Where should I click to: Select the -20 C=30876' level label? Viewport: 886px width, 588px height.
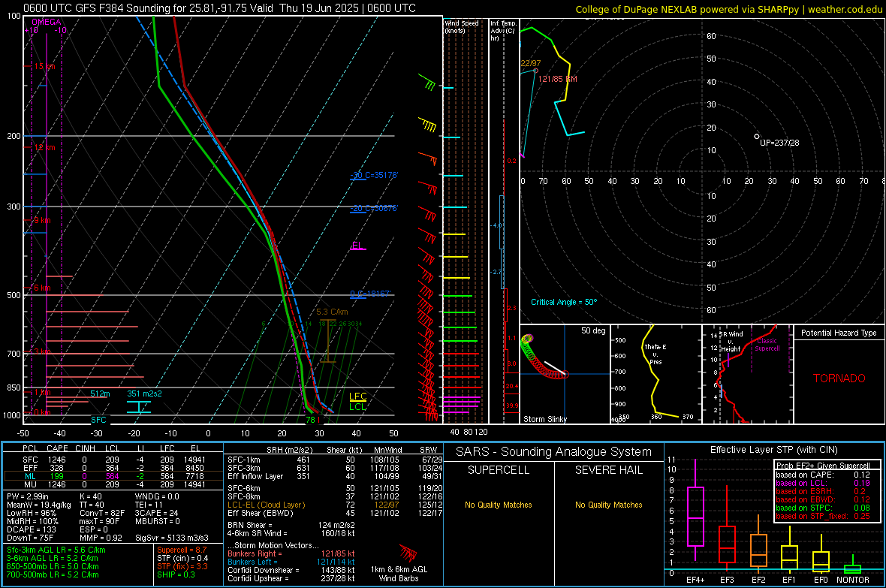tap(373, 208)
